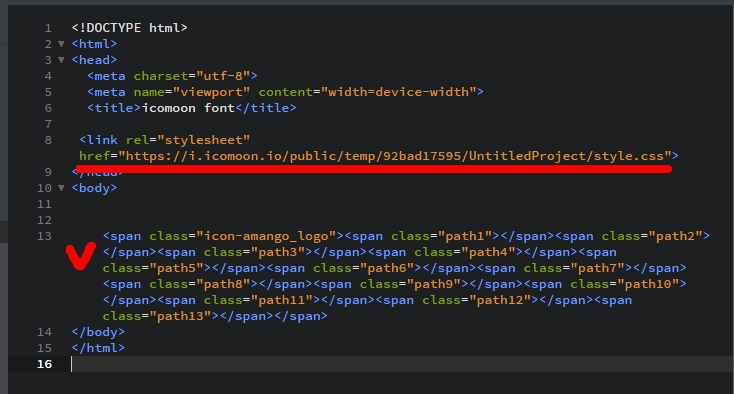The height and width of the screenshot is (394, 734).
Task: Select line number 8 in gutter
Action: pyautogui.click(x=48, y=140)
